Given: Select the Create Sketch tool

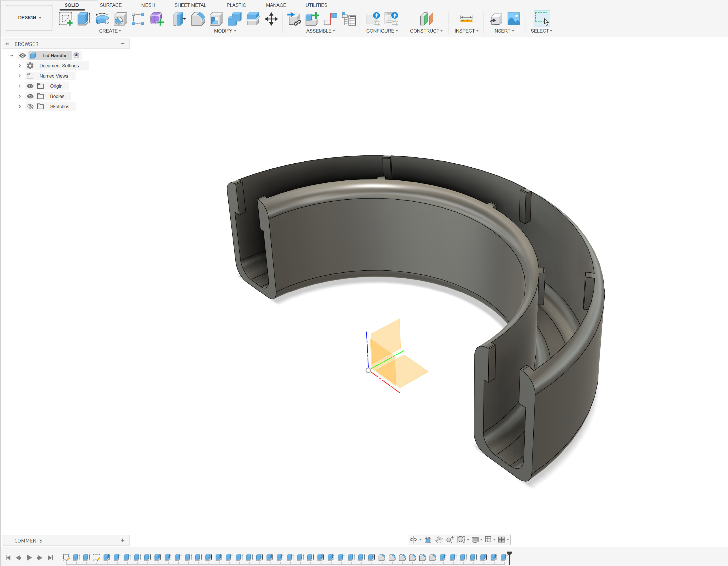Looking at the screenshot, I should (x=66, y=19).
